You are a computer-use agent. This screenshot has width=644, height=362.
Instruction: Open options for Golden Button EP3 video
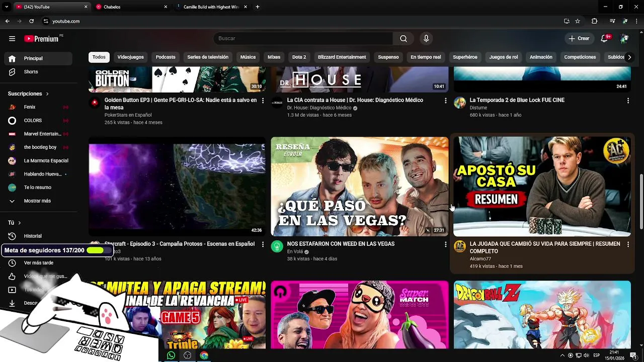coord(263,101)
